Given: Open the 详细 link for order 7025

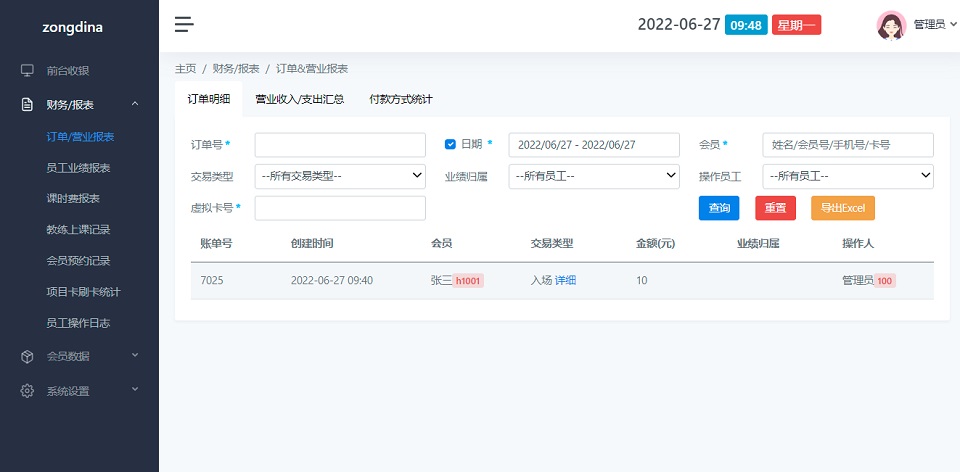Looking at the screenshot, I should click(565, 281).
